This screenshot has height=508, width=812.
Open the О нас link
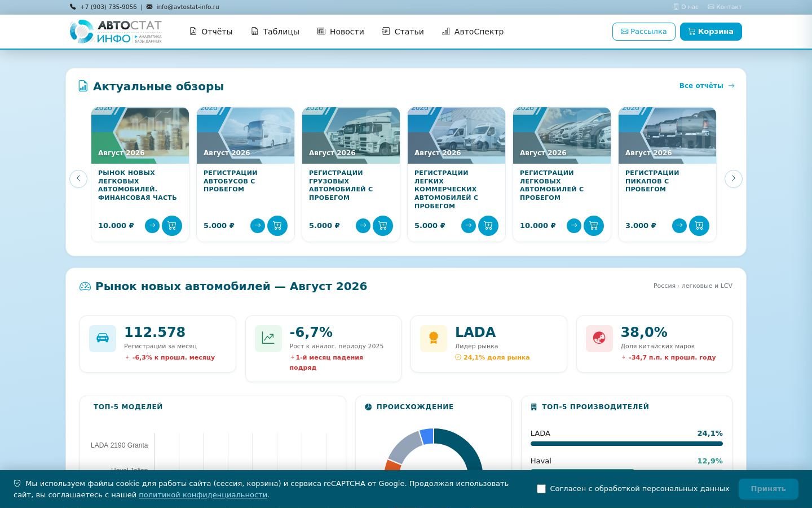pos(686,7)
